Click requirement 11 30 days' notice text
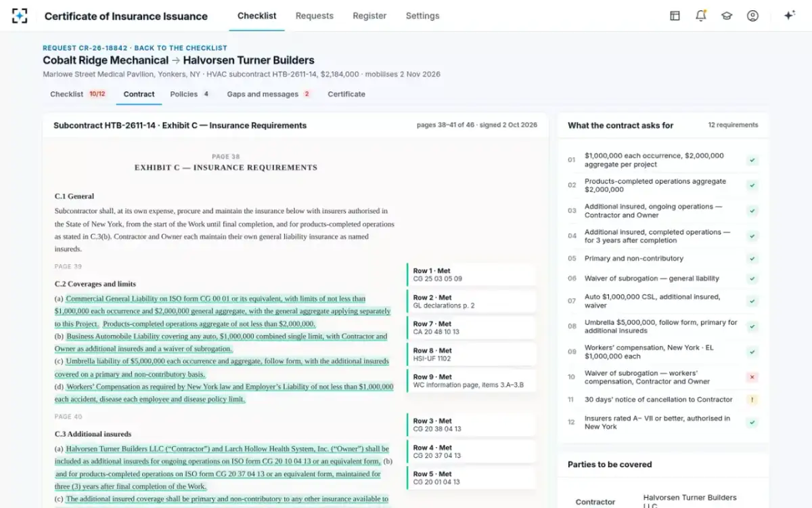The height and width of the screenshot is (508, 812). tap(658, 400)
